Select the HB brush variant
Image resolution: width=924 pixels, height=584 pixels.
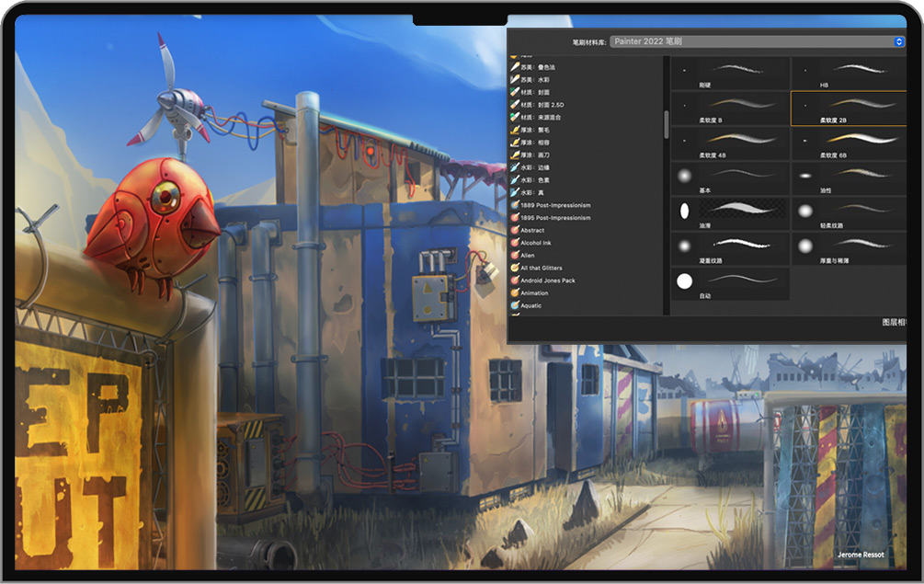[x=848, y=73]
